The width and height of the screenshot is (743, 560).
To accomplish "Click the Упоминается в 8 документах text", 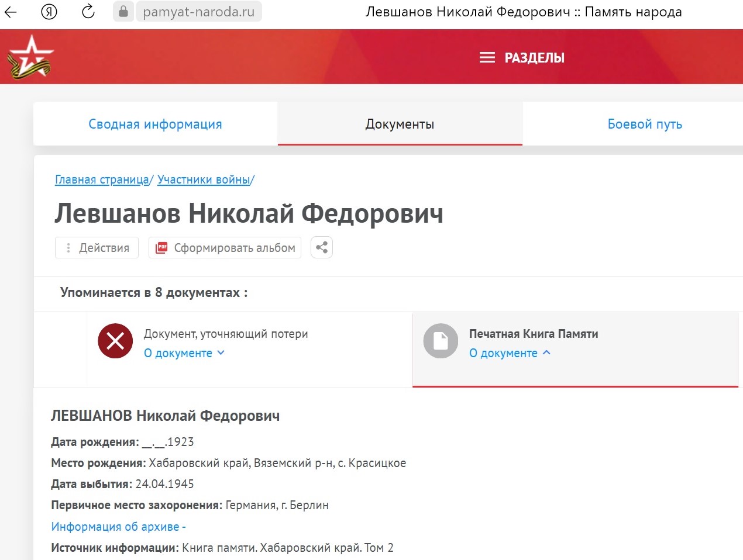I will (x=154, y=292).
